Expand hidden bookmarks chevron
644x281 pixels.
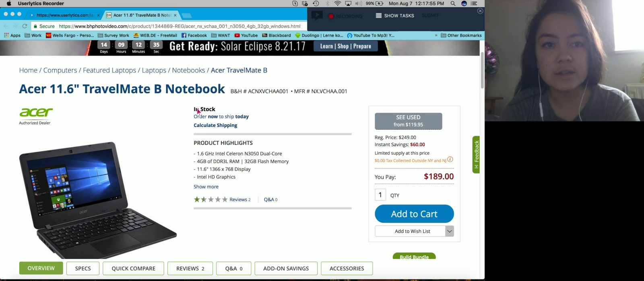click(436, 35)
